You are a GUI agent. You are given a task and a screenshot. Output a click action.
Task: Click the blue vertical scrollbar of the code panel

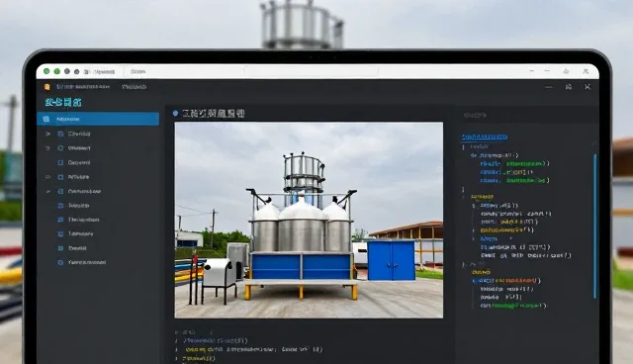coord(595,226)
